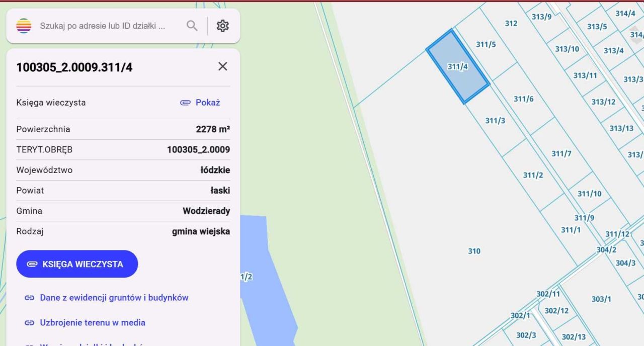The width and height of the screenshot is (644, 346).
Task: Select parcel 313/13 on the map
Action: (621, 128)
